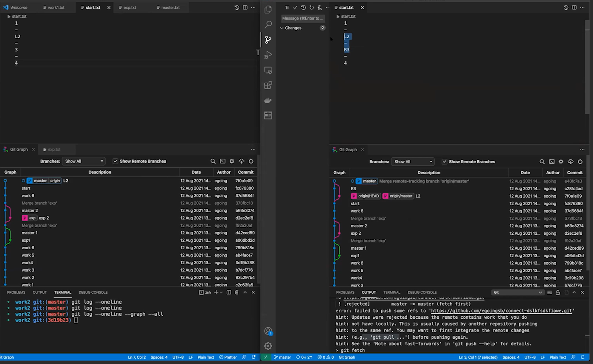The image size is (593, 364).
Task: Open the Branches Show All dropdown
Action: click(83, 161)
